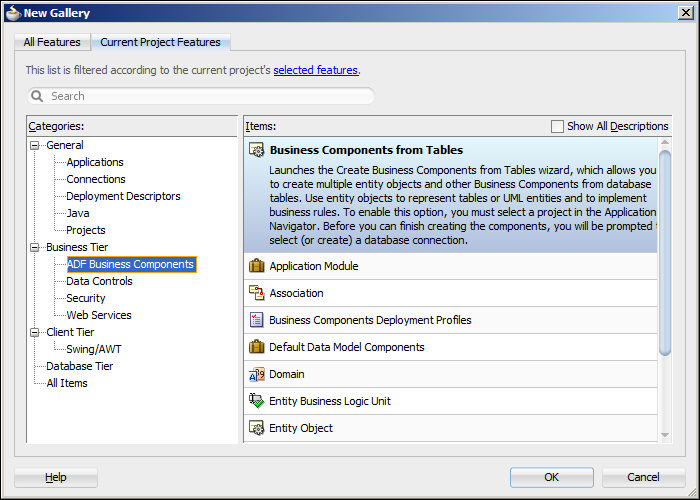Enable Show All Descriptions checkbox

tap(557, 126)
